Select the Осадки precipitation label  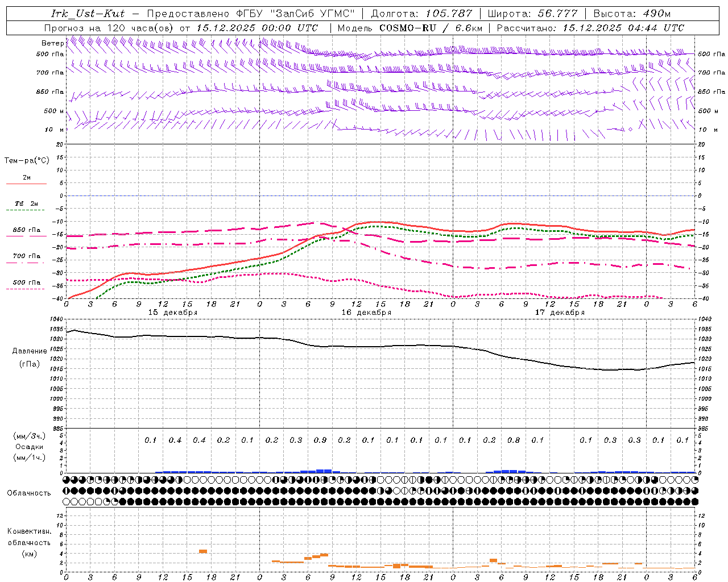click(x=30, y=447)
